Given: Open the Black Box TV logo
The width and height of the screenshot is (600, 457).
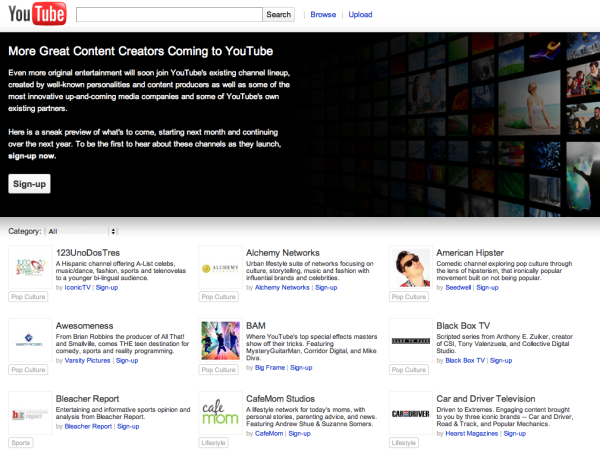Looking at the screenshot, I should 410,339.
